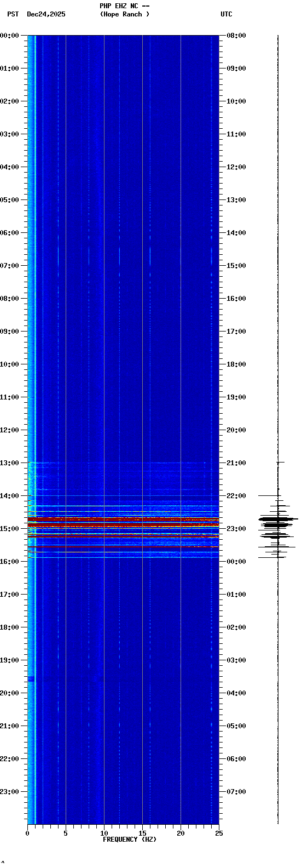Click the PST timezone label
Image resolution: width=302 pixels, height=868 pixels.
point(13,14)
